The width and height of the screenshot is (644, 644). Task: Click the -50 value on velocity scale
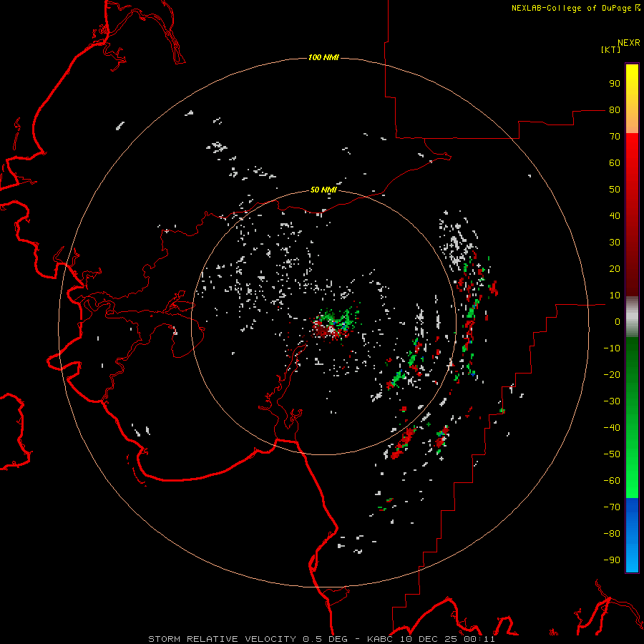pos(612,454)
